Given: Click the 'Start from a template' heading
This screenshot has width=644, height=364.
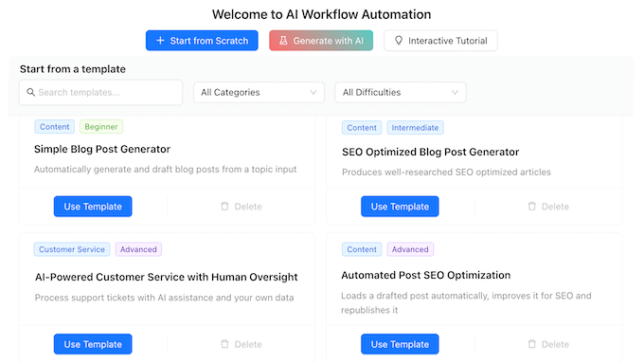Looking at the screenshot, I should pos(73,69).
